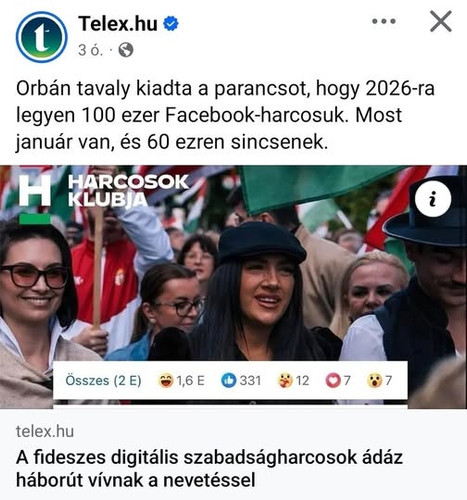Open the Összes (2 E) reactions tab
Screen dimensions: 467x500
pos(103,380)
